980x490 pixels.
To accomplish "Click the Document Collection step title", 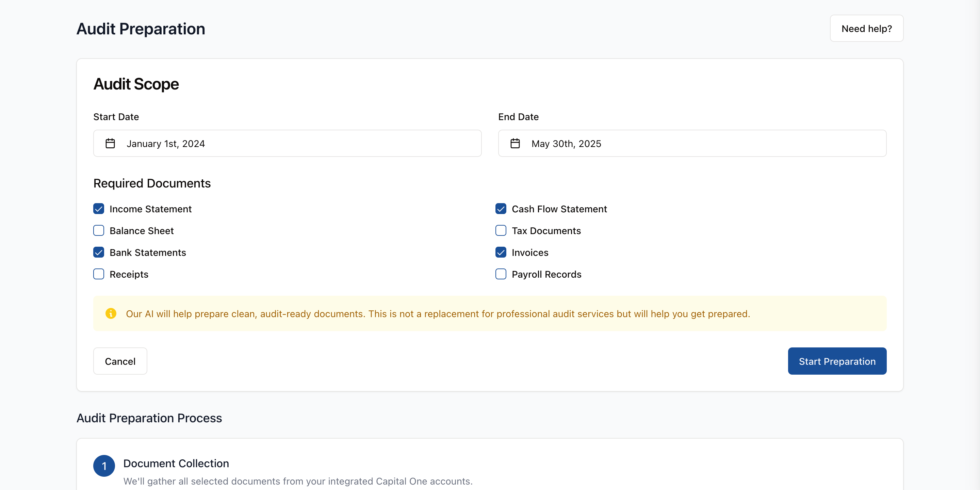I will point(176,463).
